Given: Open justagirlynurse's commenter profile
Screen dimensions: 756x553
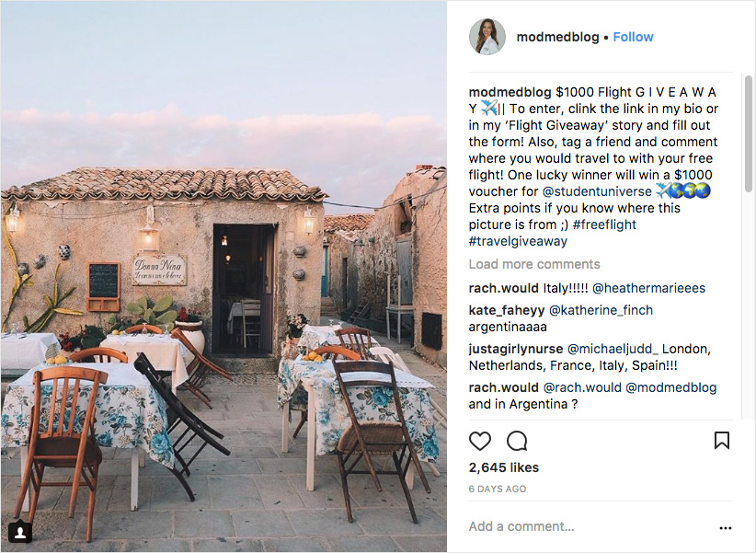Looking at the screenshot, I should click(x=515, y=349).
